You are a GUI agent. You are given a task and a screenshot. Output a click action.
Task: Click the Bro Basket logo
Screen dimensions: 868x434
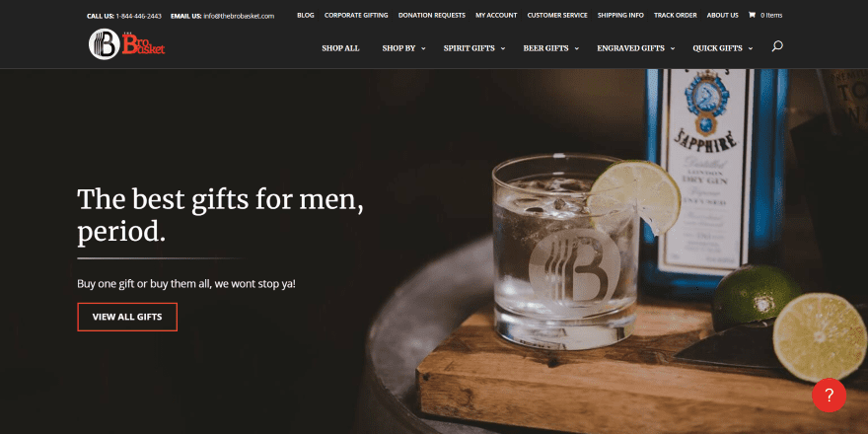pyautogui.click(x=127, y=44)
